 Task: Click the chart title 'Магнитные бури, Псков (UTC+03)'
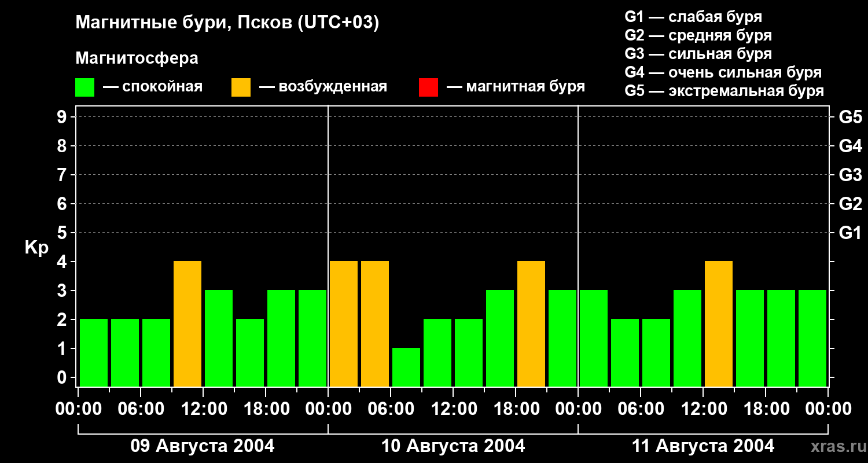coord(227,23)
